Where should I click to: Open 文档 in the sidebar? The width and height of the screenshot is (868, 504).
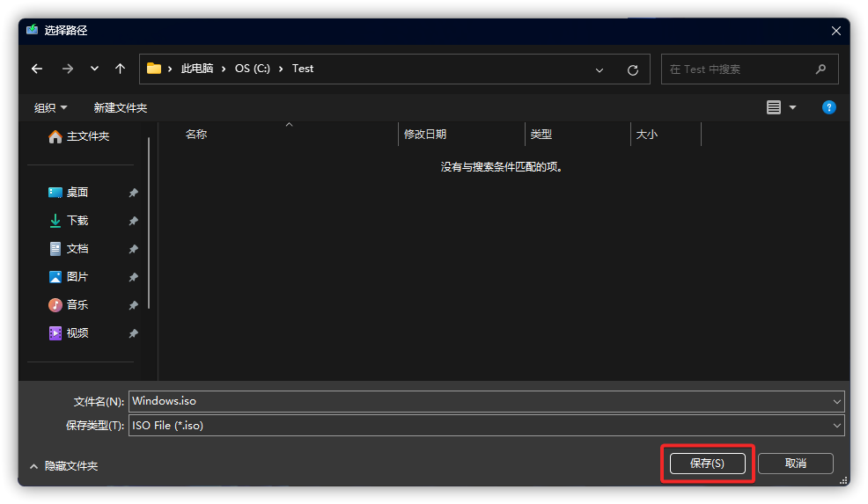[x=69, y=249]
